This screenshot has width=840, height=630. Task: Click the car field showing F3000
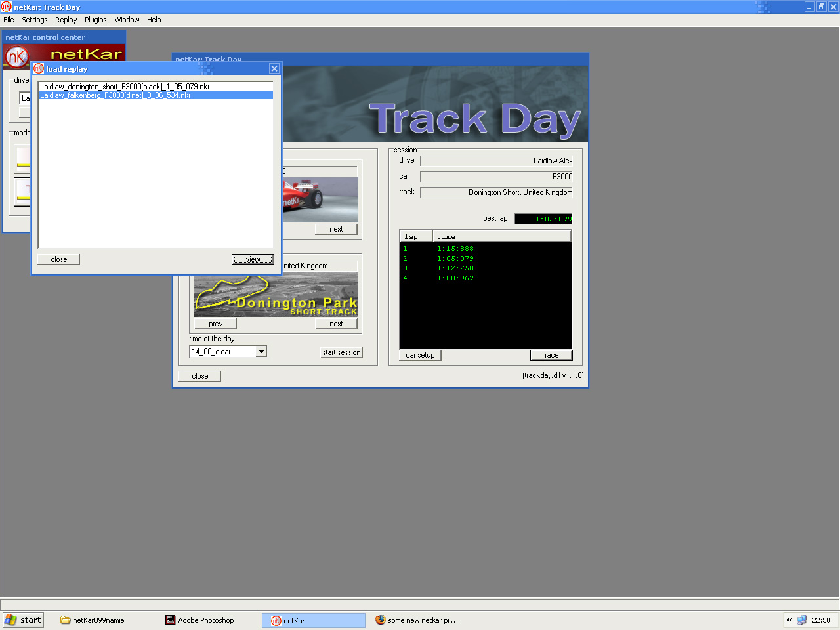496,177
